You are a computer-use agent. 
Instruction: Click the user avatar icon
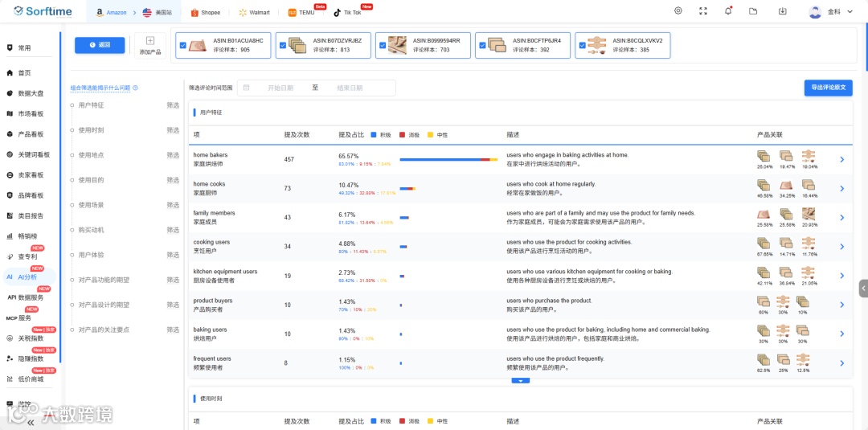(x=815, y=11)
